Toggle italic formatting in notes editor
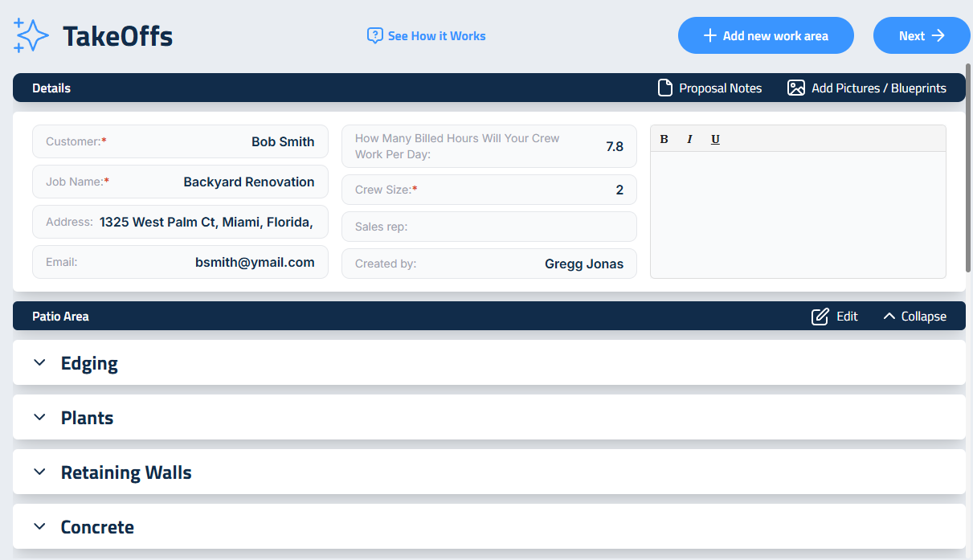Image resolution: width=973 pixels, height=560 pixels. (x=689, y=139)
